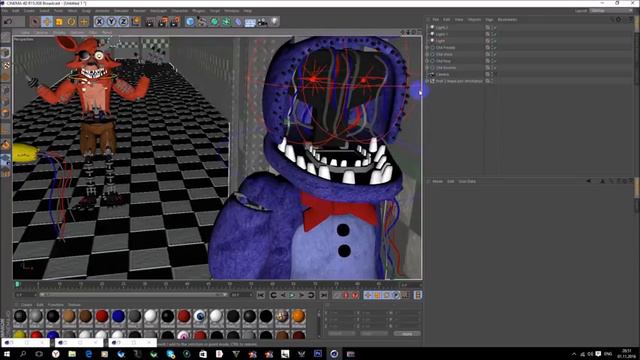Select the Rotate tool
This screenshot has width=640, height=360.
click(x=71, y=21)
